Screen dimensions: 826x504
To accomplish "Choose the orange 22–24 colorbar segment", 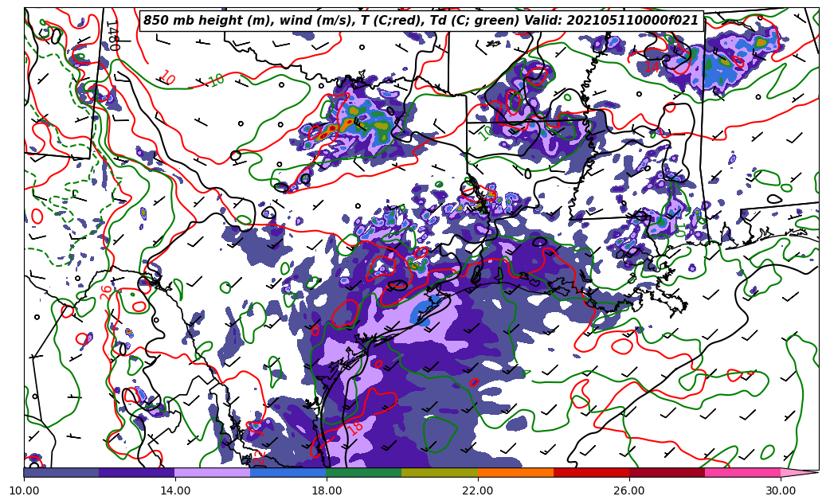I will 515,472.
